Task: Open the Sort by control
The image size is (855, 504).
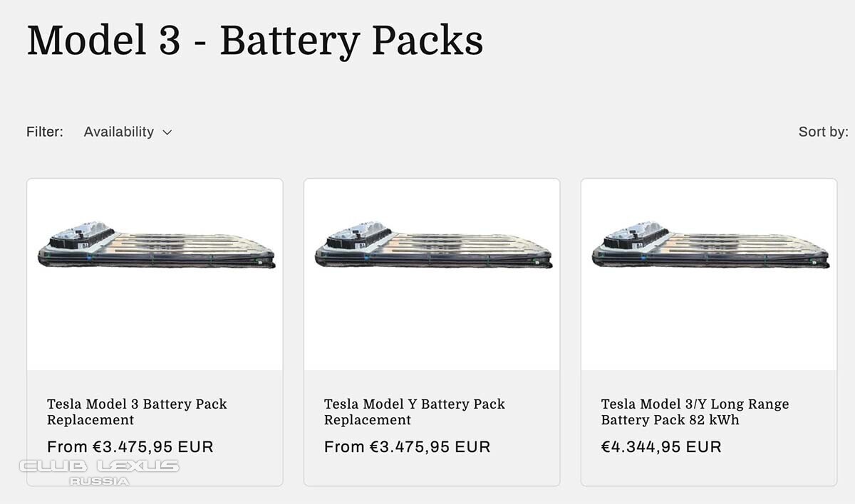Action: [823, 132]
